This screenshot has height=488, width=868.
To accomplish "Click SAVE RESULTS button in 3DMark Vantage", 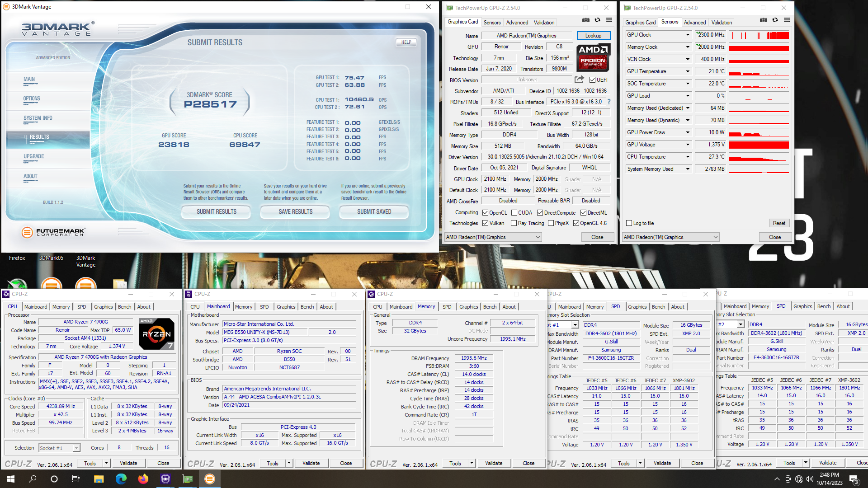I will (295, 211).
